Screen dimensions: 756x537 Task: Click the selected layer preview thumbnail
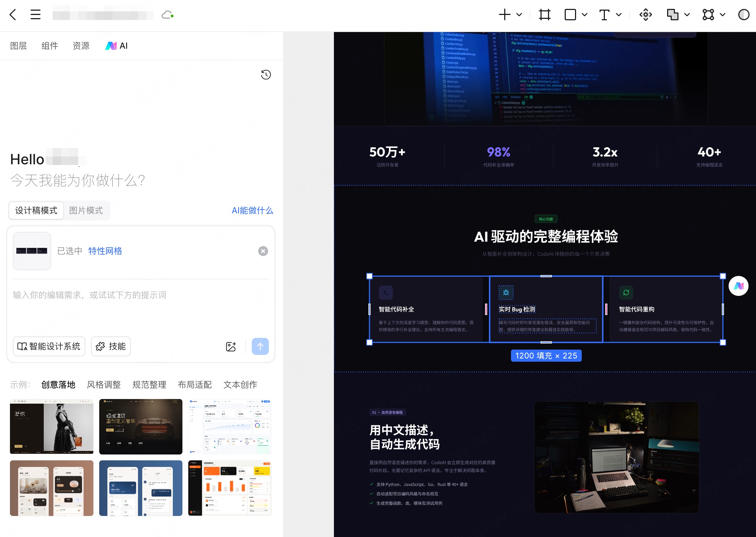(32, 251)
